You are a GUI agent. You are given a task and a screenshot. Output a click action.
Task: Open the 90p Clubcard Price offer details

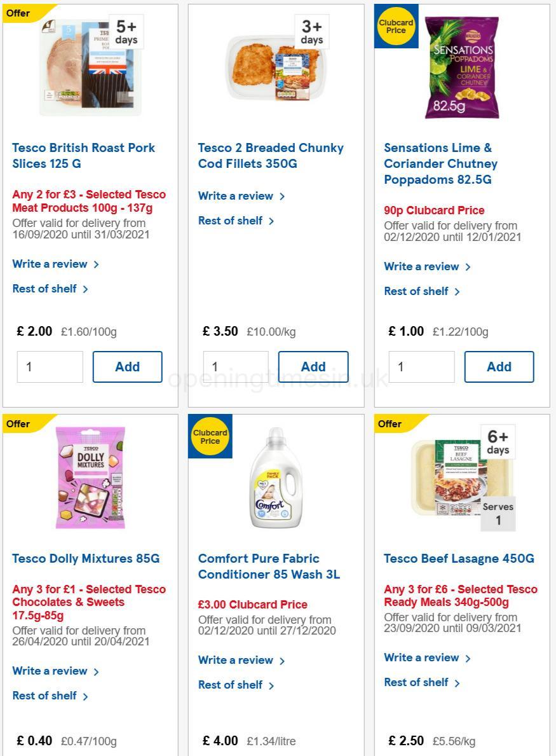434,210
